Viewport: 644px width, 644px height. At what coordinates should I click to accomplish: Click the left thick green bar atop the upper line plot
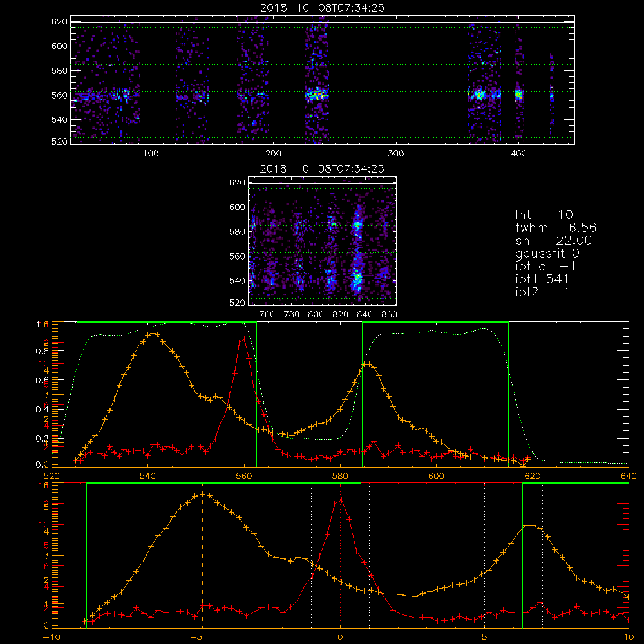[167, 322]
